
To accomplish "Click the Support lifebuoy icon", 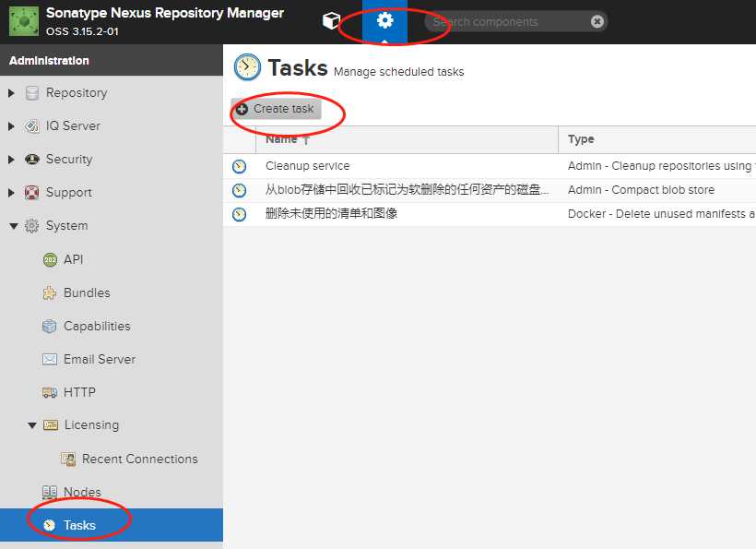I will [x=32, y=193].
